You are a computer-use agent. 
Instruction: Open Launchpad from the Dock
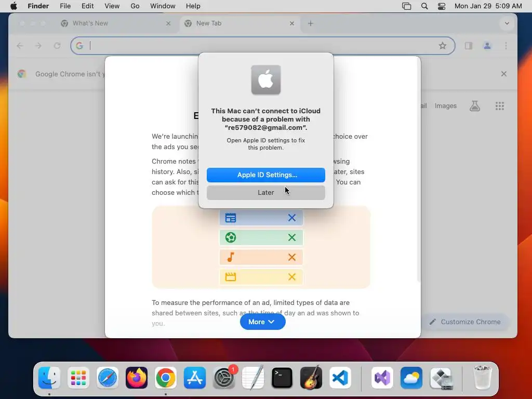click(x=78, y=378)
